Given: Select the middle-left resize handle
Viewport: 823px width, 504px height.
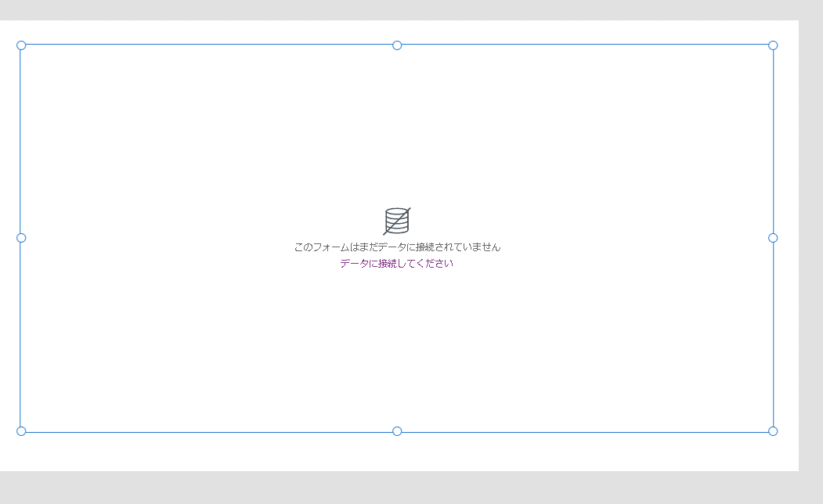Looking at the screenshot, I should pos(20,237).
